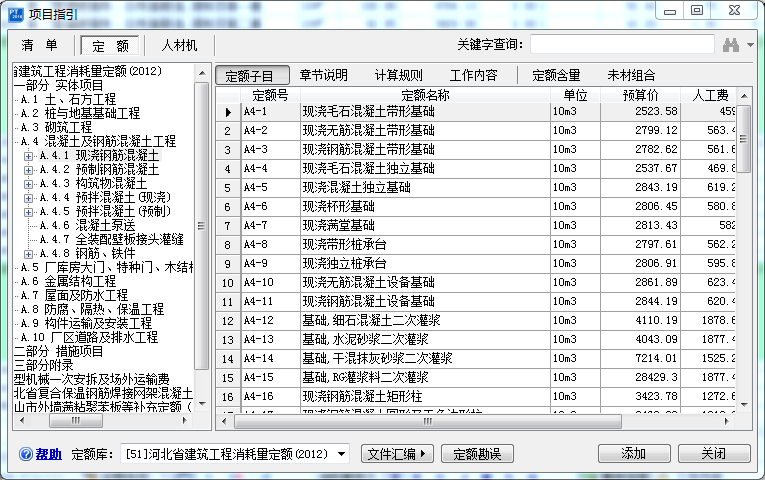This screenshot has width=765, height=480.
Task: Select A.2 桩与地基基础工程 in tree
Action: point(80,114)
